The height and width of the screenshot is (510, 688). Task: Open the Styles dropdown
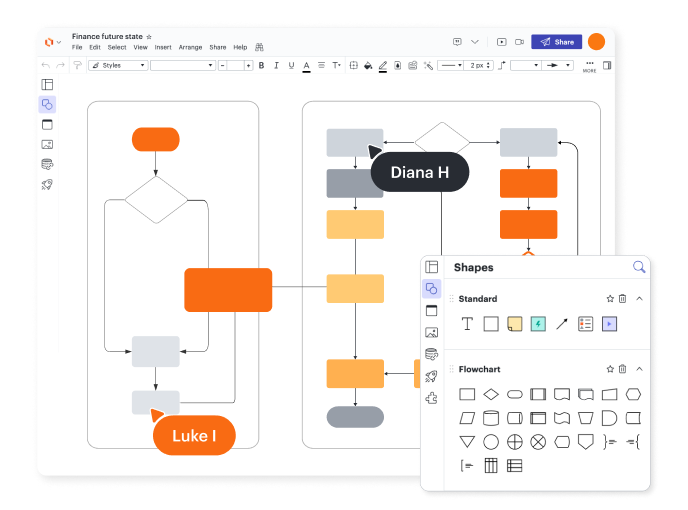click(118, 65)
